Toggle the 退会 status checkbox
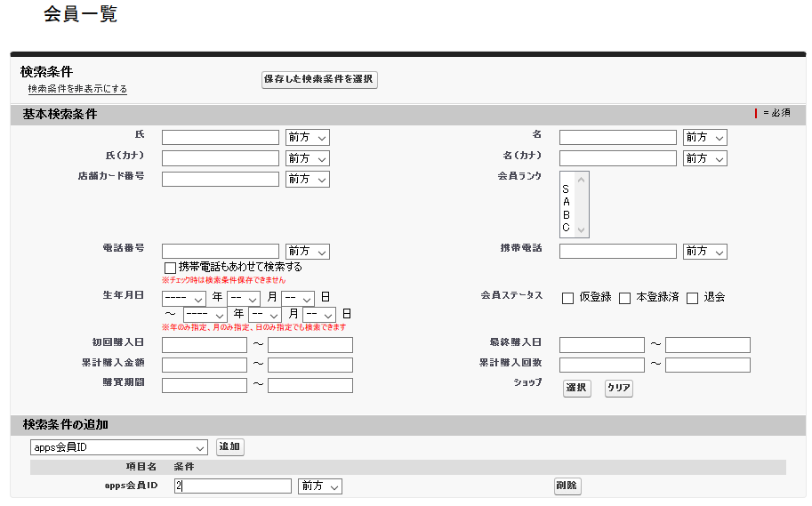812x506 pixels. pos(692,298)
